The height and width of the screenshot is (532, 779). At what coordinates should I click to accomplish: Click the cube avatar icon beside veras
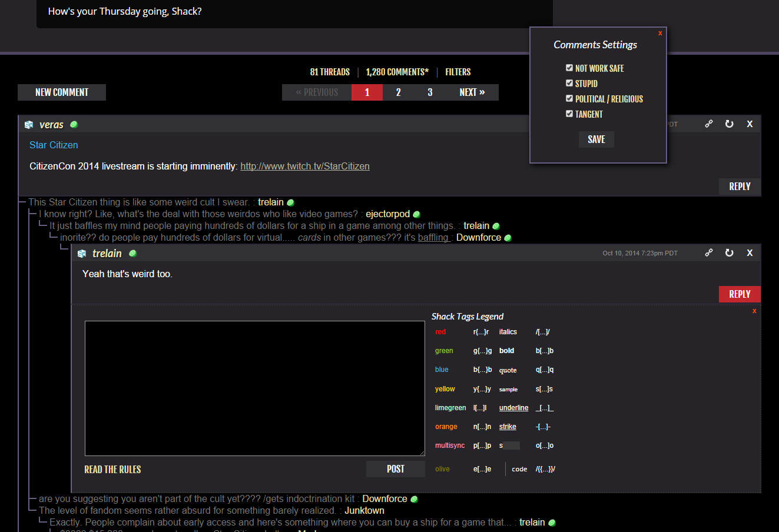click(29, 125)
